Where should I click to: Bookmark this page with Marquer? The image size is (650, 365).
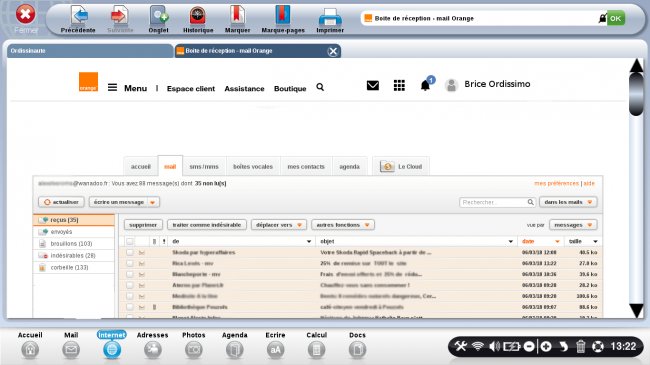(238, 19)
